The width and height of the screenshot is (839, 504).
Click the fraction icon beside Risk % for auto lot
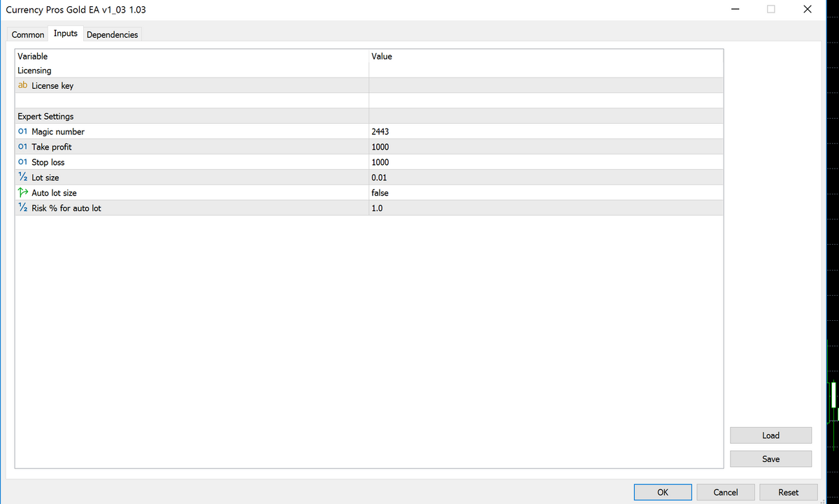coord(22,208)
